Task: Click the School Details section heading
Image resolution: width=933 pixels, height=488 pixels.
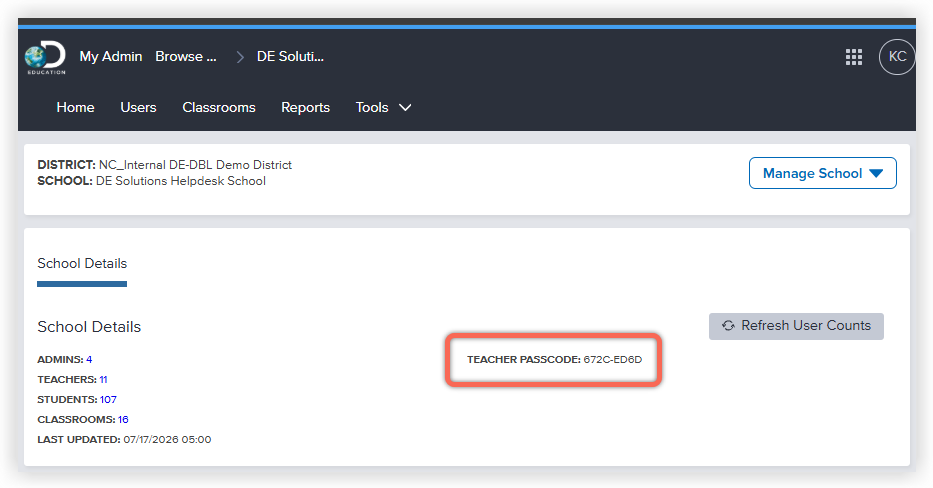Action: click(89, 327)
